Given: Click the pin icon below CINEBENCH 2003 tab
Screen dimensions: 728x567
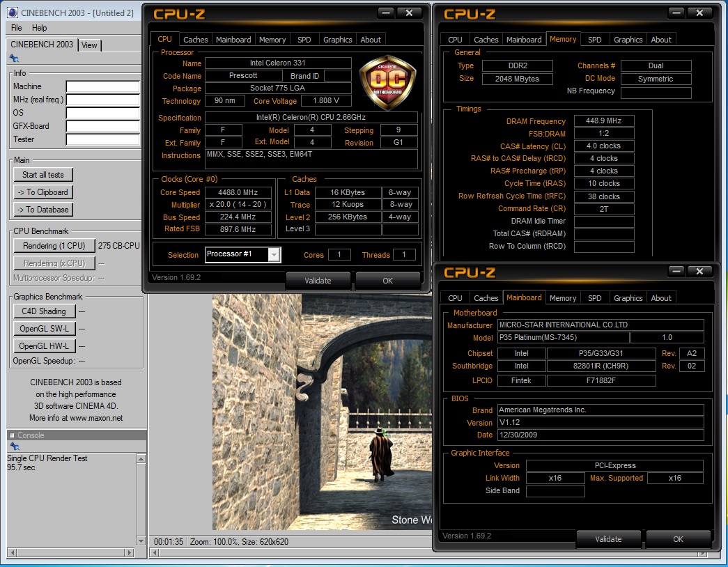Looking at the screenshot, I should 14,58.
